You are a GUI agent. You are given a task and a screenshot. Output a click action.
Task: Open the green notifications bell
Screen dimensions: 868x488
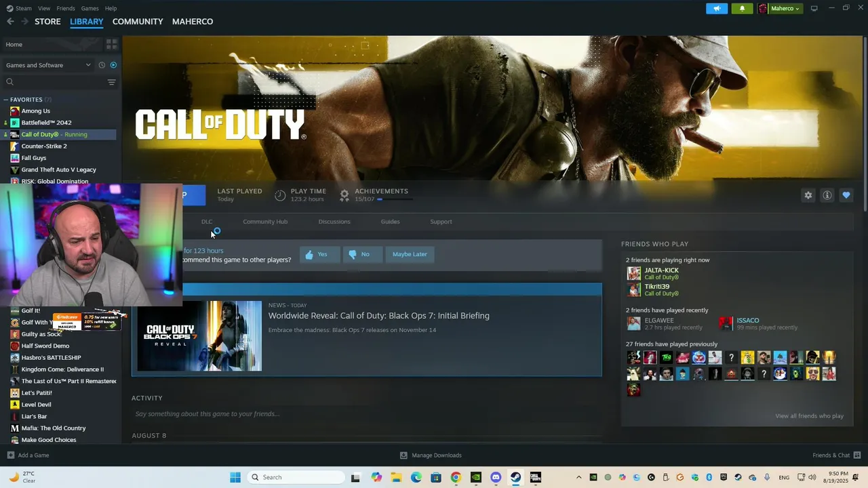pos(742,8)
